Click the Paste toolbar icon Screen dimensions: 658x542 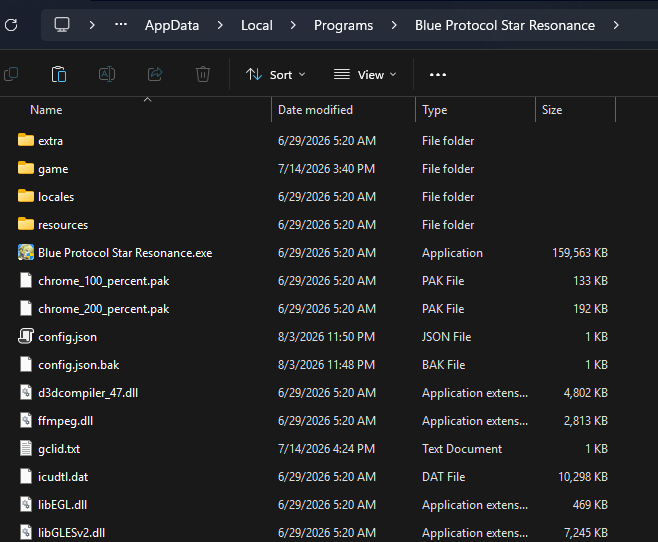59,74
